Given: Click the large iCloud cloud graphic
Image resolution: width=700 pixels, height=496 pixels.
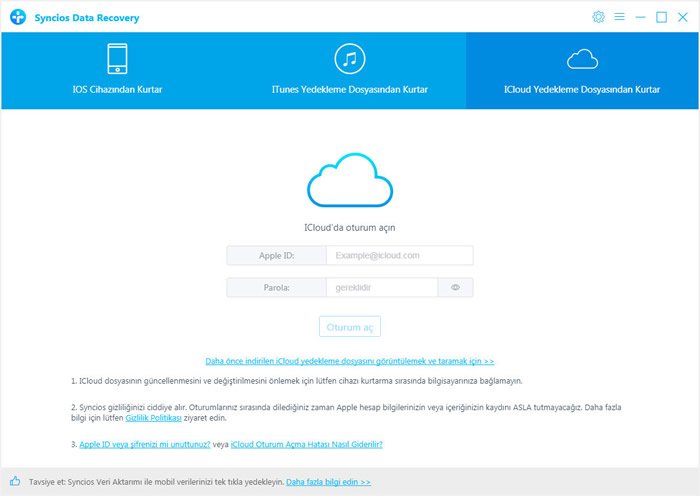Looking at the screenshot, I should click(x=350, y=180).
